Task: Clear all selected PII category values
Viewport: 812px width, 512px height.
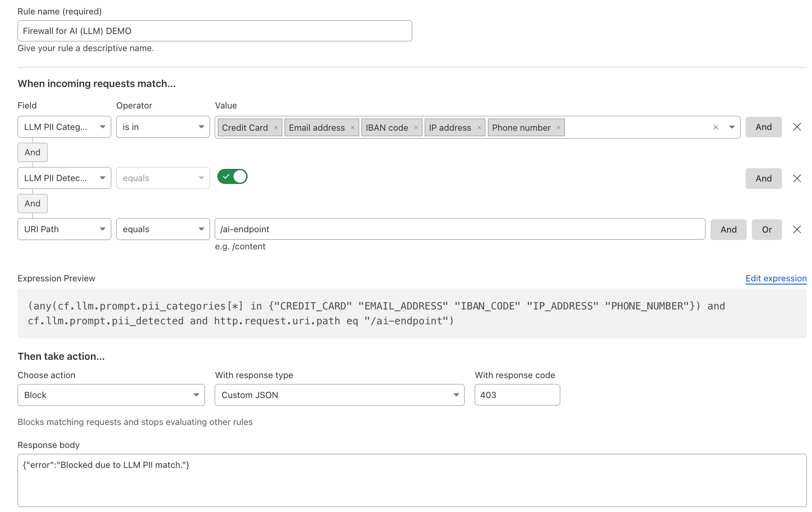Action: (x=716, y=127)
